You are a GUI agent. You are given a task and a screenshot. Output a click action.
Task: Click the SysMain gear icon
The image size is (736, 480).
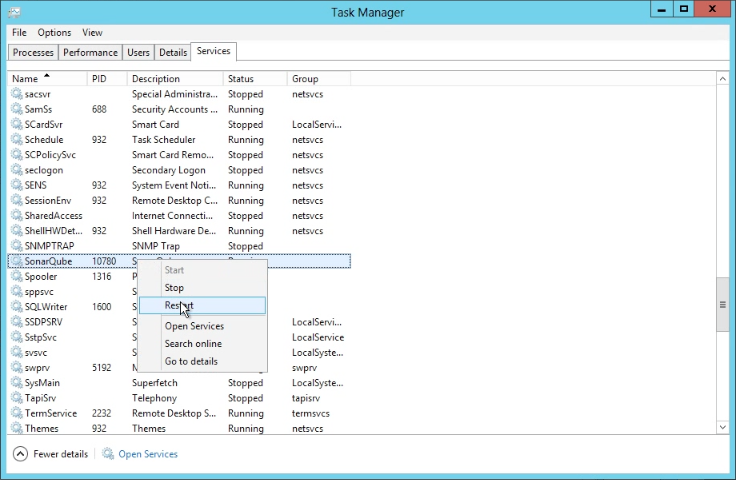pyautogui.click(x=17, y=382)
